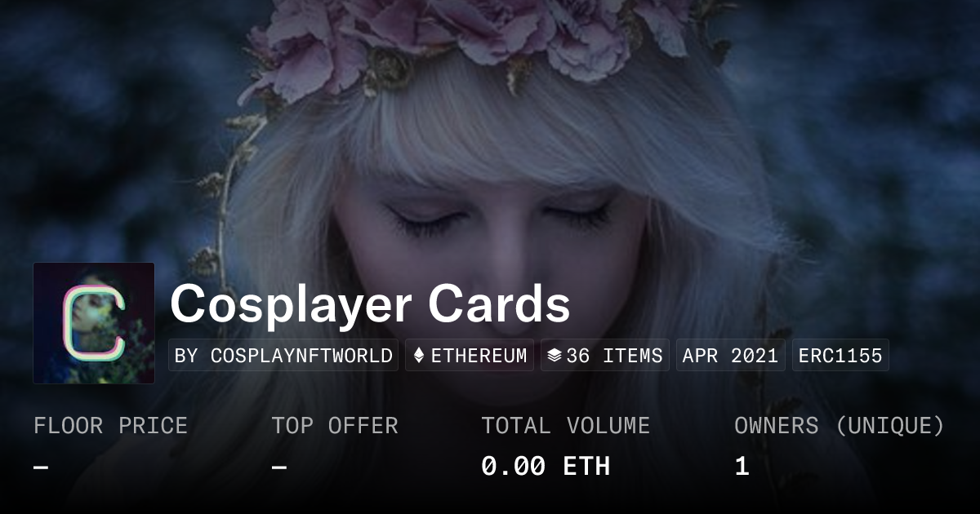This screenshot has width=980, height=514.
Task: Click the Cosplayer Cards collection logo thumbnail
Action: 94,323
